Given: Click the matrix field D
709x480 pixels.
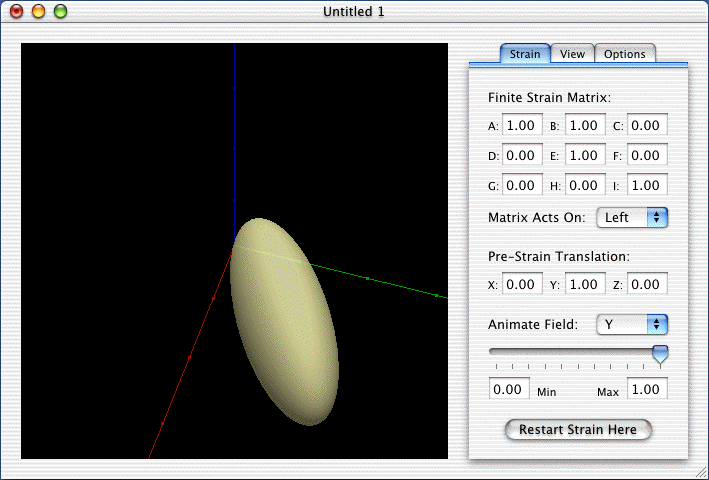Looking at the screenshot, I should [522, 155].
